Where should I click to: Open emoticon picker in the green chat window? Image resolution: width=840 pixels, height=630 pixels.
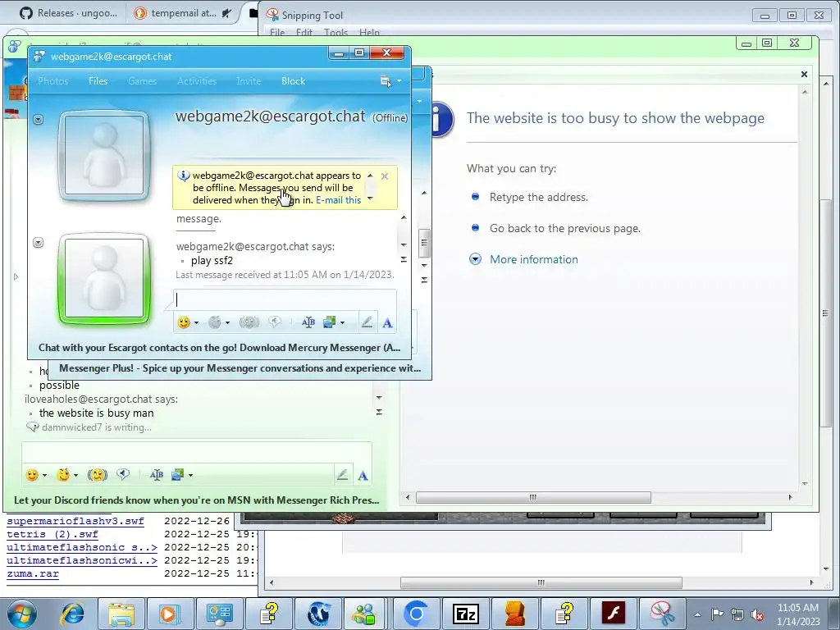click(x=32, y=475)
